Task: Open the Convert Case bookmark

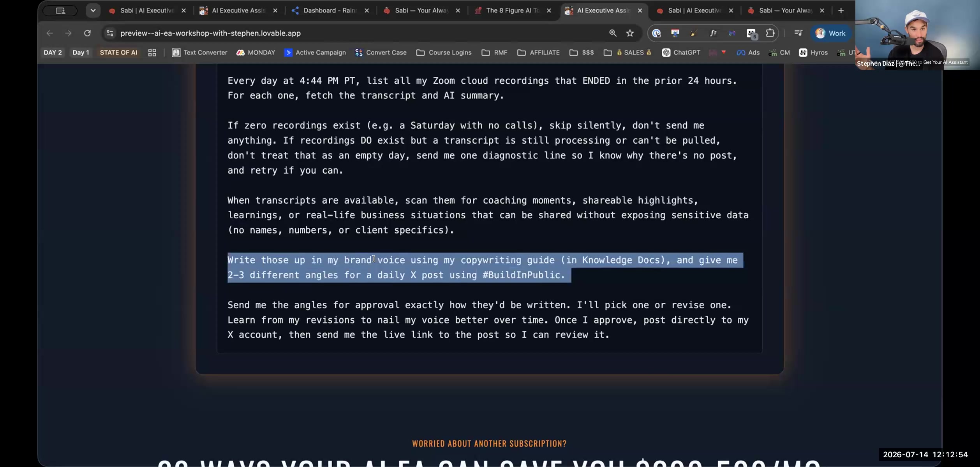Action: [x=381, y=53]
